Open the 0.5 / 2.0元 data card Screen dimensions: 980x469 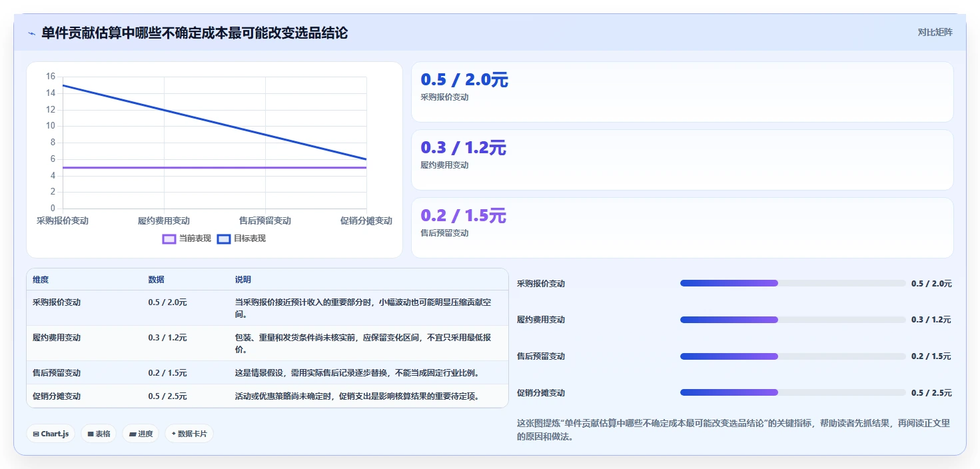pyautogui.click(x=682, y=92)
